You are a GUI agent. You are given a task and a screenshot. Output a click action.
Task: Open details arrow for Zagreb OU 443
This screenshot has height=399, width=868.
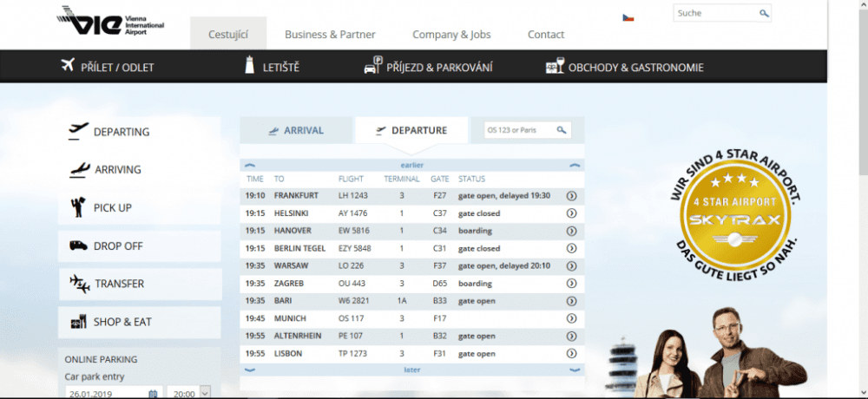point(571,284)
